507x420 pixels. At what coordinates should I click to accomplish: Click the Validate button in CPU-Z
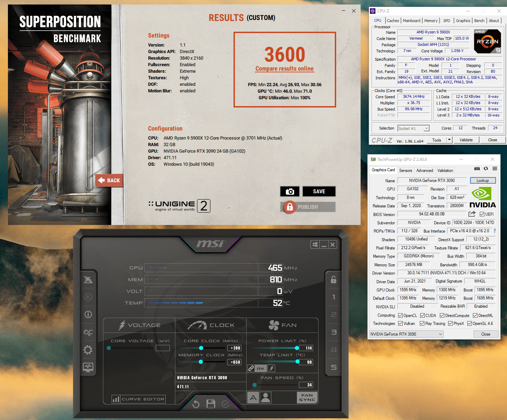tap(466, 140)
